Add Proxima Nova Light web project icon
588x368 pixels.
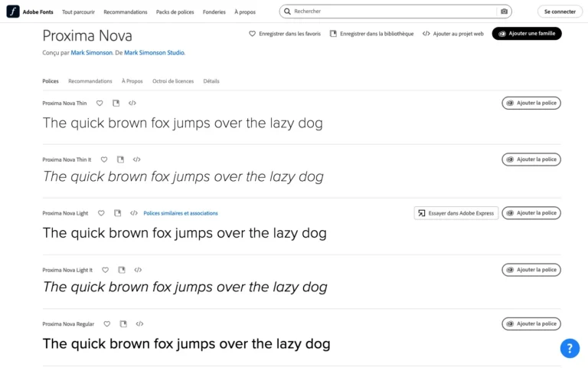coord(134,213)
